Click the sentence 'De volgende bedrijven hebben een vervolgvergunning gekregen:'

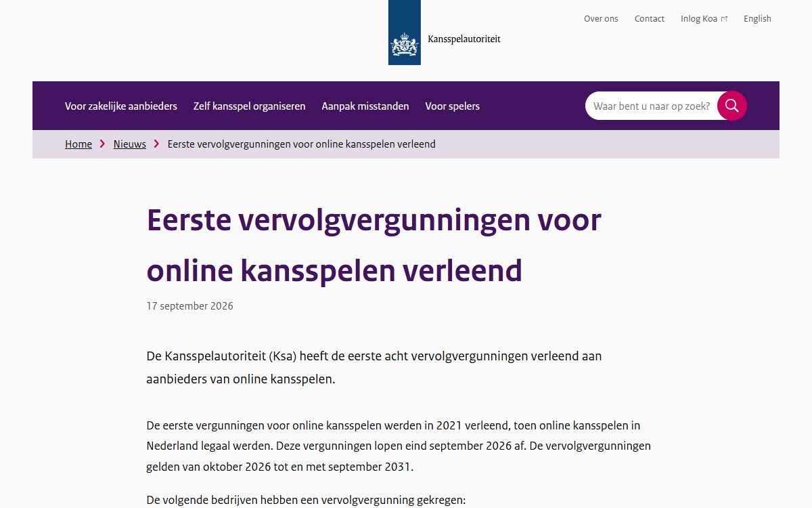pyautogui.click(x=307, y=501)
